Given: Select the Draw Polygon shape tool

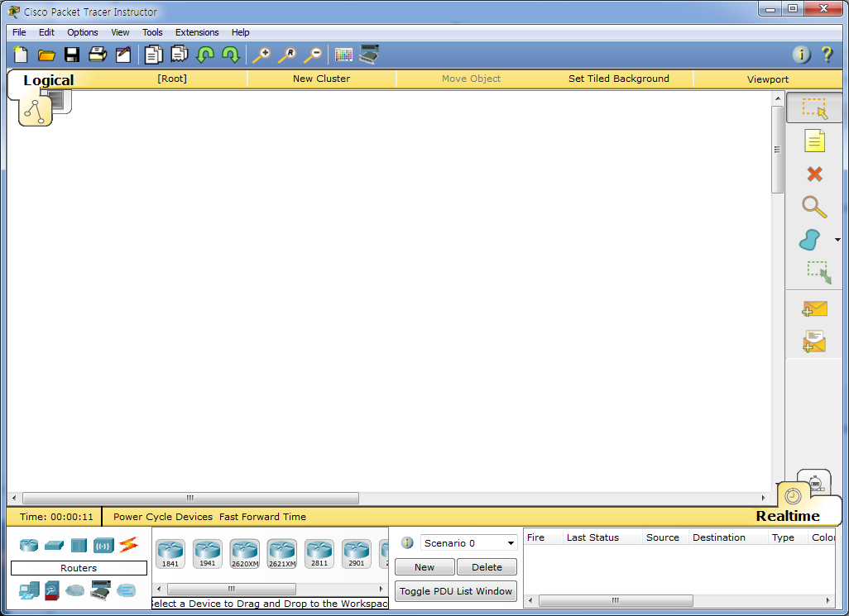Looking at the screenshot, I should pos(810,240).
